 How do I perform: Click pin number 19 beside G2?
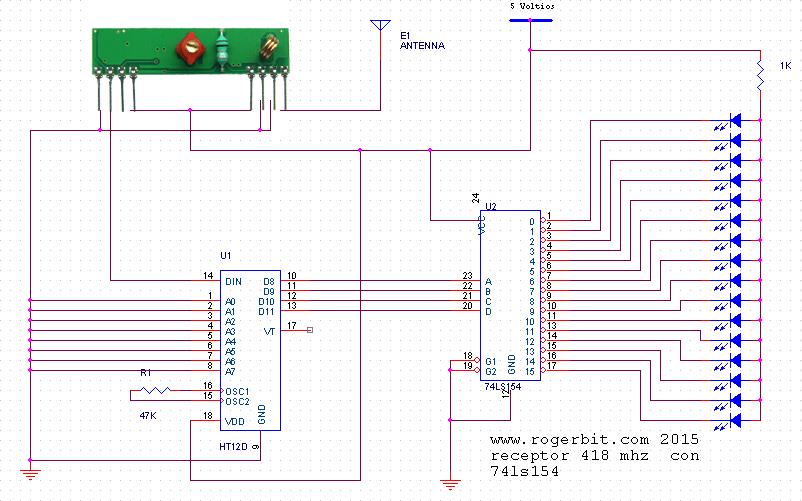(468, 366)
